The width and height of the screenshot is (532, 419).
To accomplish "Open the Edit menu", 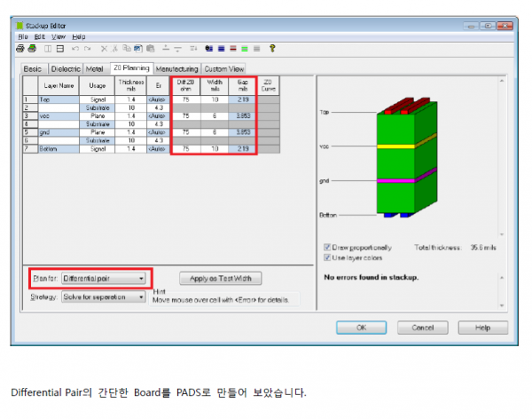I will click(x=40, y=36).
